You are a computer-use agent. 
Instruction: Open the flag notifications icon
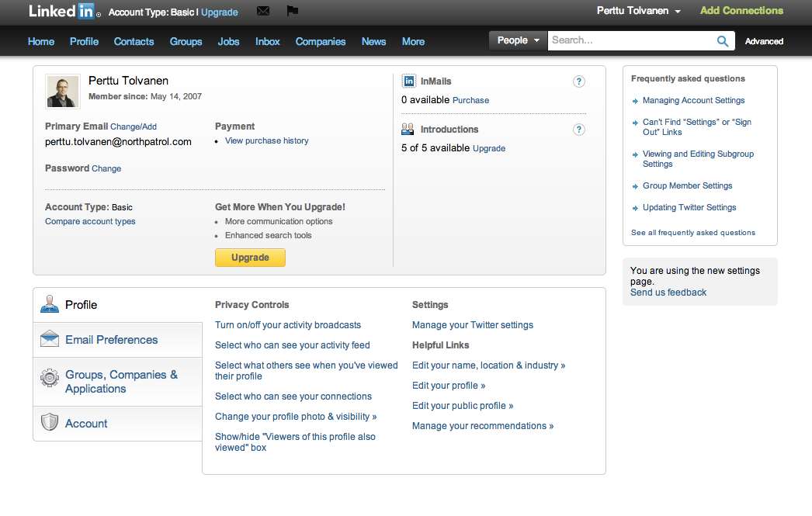[292, 10]
